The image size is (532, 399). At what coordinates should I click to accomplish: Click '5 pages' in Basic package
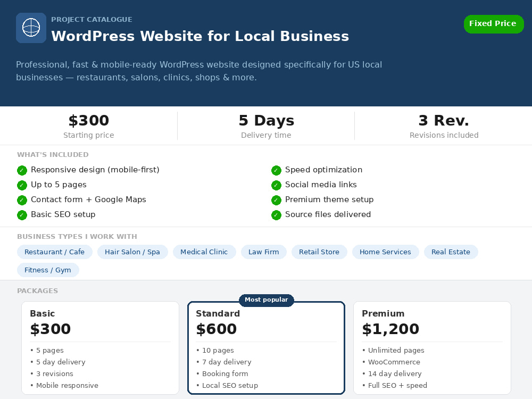tap(50, 351)
